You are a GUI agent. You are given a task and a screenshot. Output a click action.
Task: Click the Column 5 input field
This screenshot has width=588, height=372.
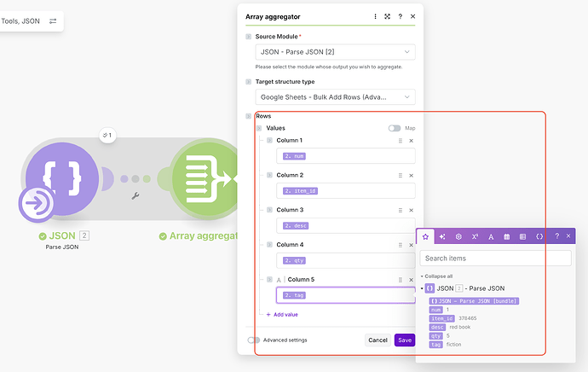[x=346, y=295]
